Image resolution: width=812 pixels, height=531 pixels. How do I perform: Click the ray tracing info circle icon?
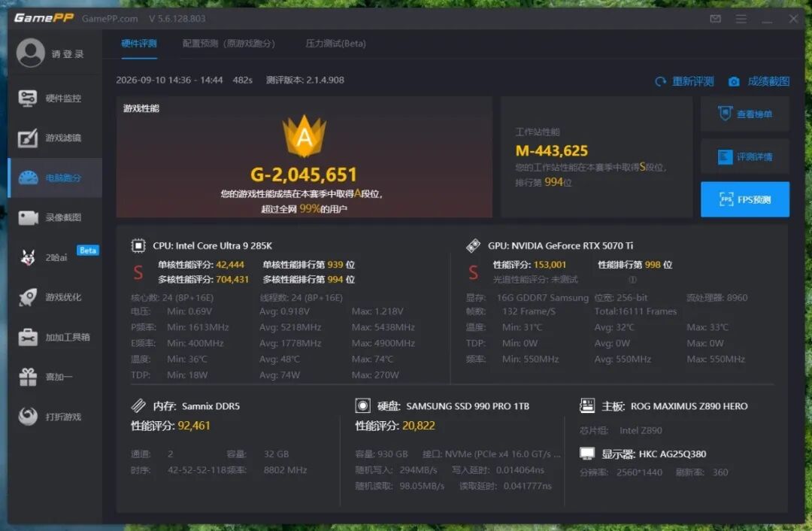tap(632, 280)
